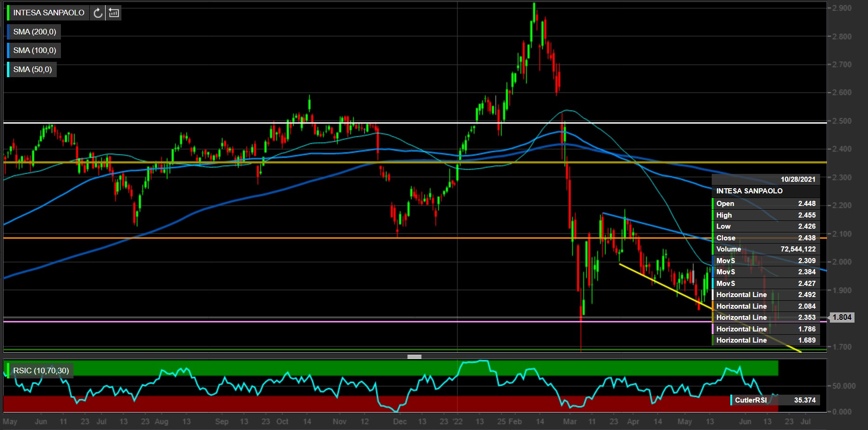Click the panel divider handle above RSI
Viewport: 868px width, 430px height.
click(x=414, y=357)
